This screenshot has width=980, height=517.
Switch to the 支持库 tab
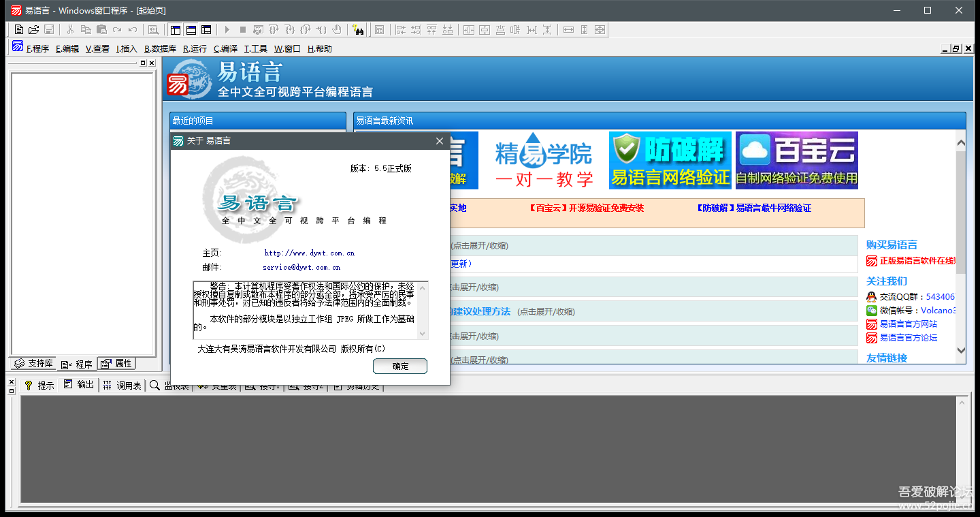[34, 364]
